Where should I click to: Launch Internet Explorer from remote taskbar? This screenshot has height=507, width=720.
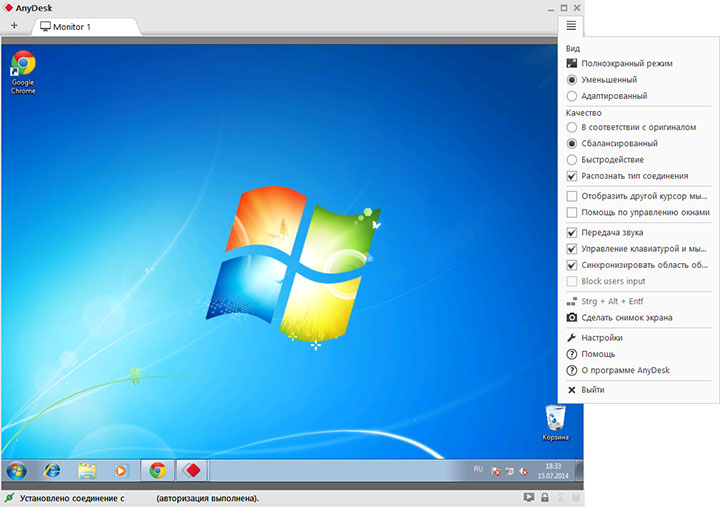pyautogui.click(x=52, y=470)
